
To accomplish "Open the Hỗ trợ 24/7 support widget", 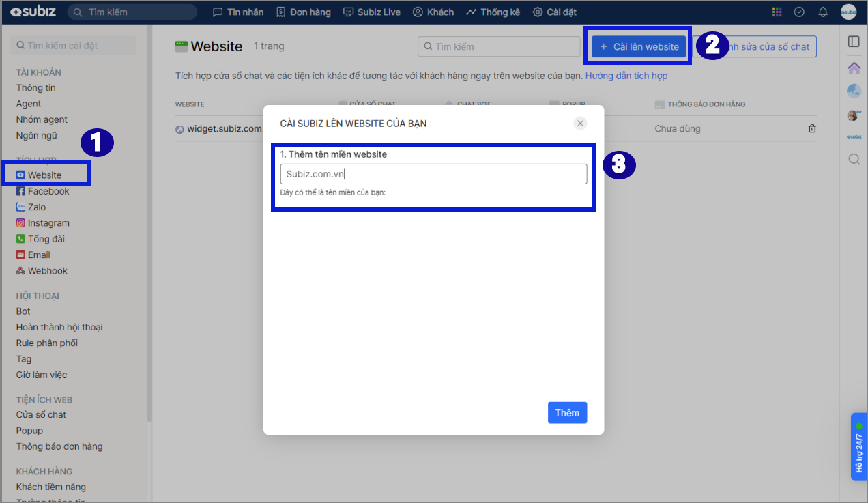I will [x=858, y=452].
